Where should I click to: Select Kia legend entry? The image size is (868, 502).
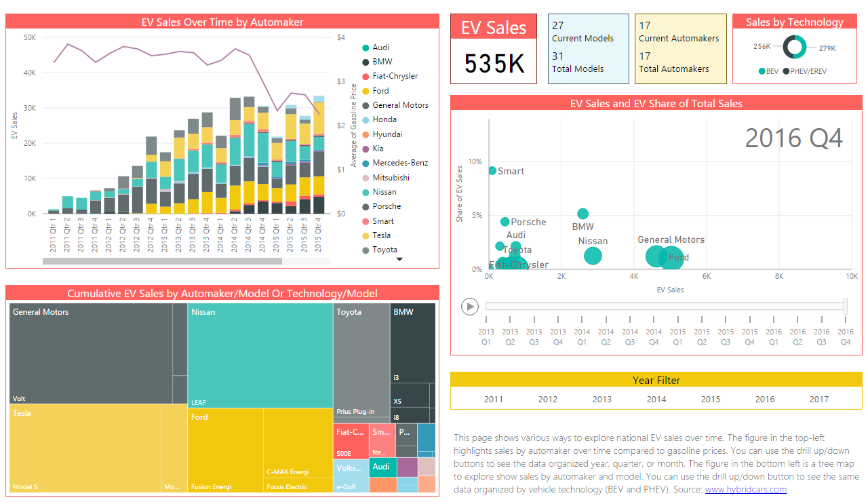pyautogui.click(x=374, y=149)
